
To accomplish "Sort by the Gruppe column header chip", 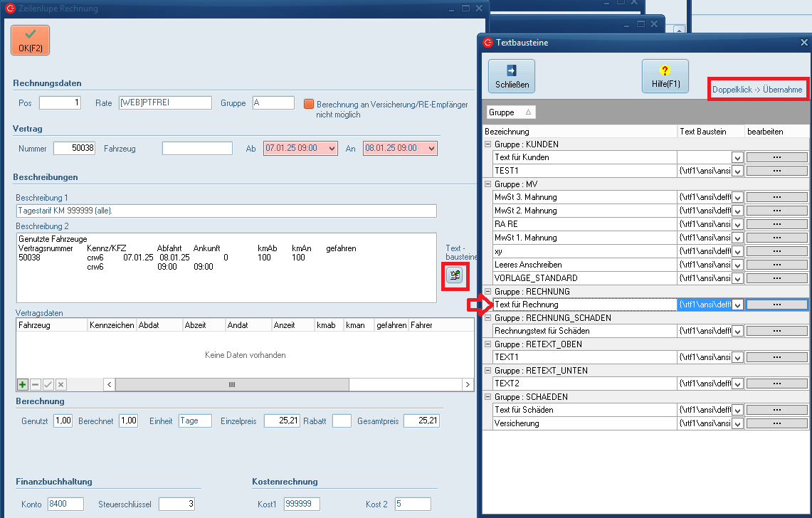I will (x=510, y=112).
